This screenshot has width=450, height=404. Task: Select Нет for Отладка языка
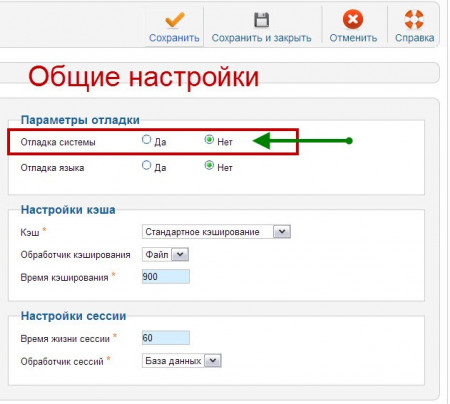[209, 165]
